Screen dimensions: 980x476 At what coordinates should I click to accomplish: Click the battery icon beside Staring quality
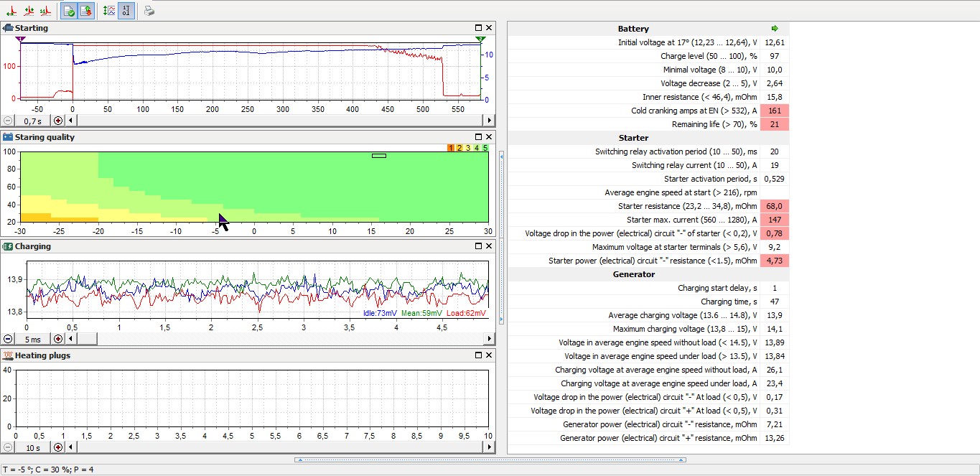point(8,137)
